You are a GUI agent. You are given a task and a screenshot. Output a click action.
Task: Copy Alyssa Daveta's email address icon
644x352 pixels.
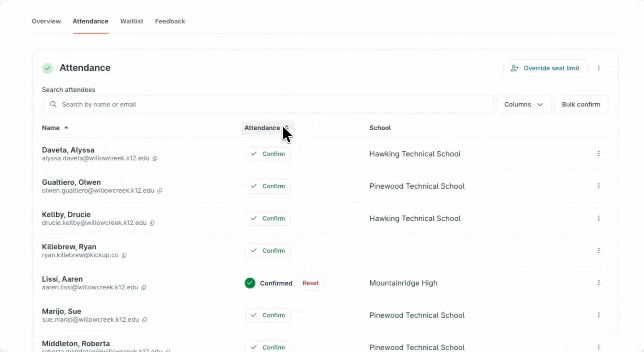pyautogui.click(x=155, y=158)
